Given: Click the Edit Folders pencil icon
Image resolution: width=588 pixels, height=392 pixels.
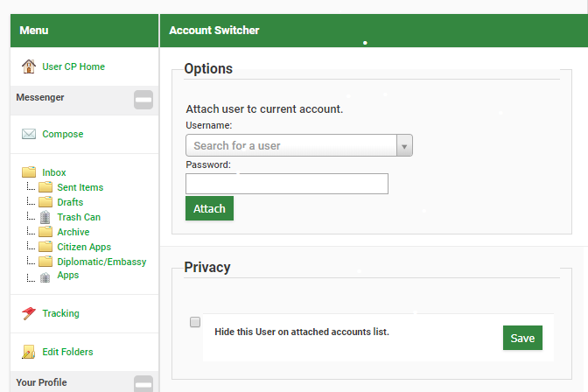Looking at the screenshot, I should 29,352.
